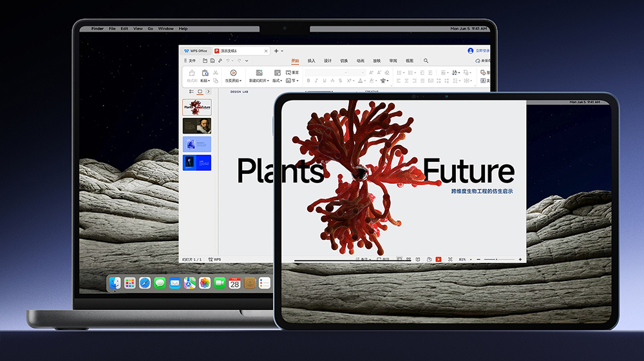The height and width of the screenshot is (361, 644).
Task: Click the cut scissors icon
Action: pos(216,73)
